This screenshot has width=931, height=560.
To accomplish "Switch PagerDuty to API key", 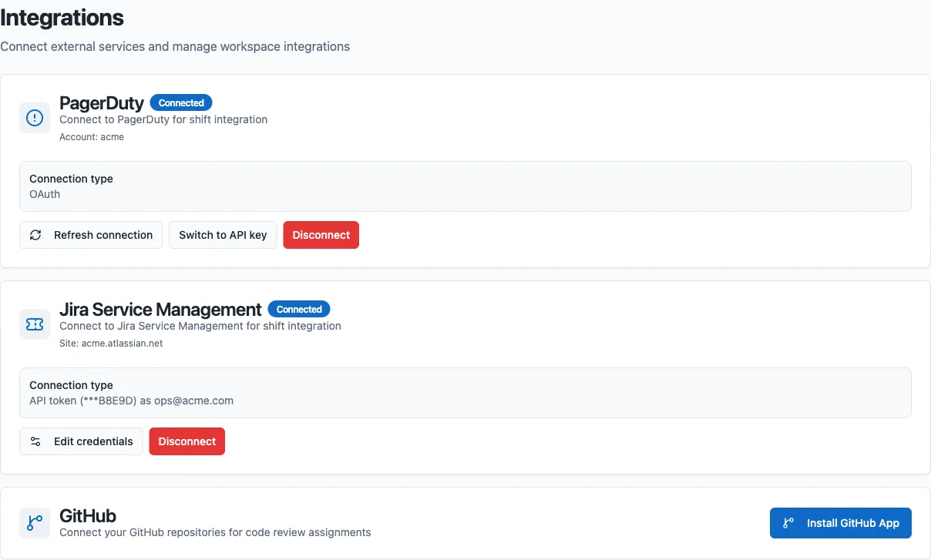I will click(x=223, y=235).
